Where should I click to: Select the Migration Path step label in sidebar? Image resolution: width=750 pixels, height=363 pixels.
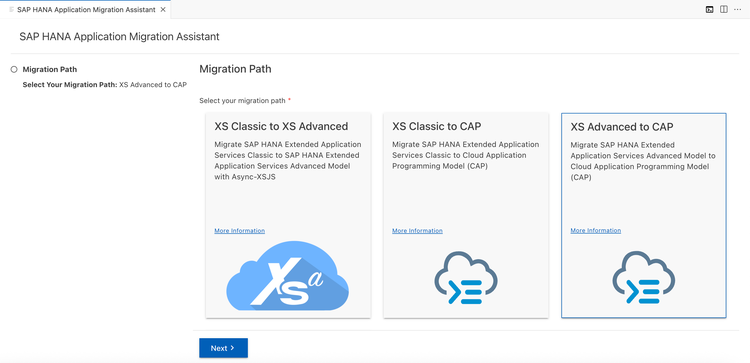(x=50, y=69)
